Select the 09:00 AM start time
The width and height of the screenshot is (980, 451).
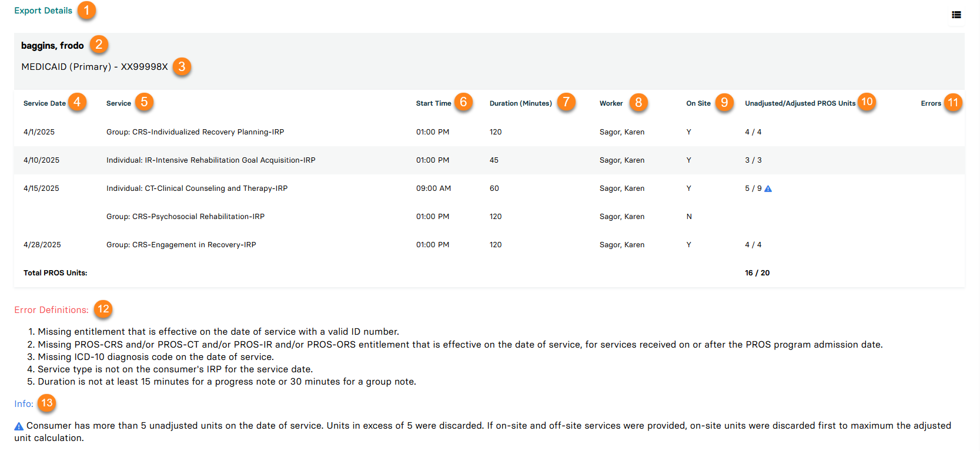(x=434, y=189)
